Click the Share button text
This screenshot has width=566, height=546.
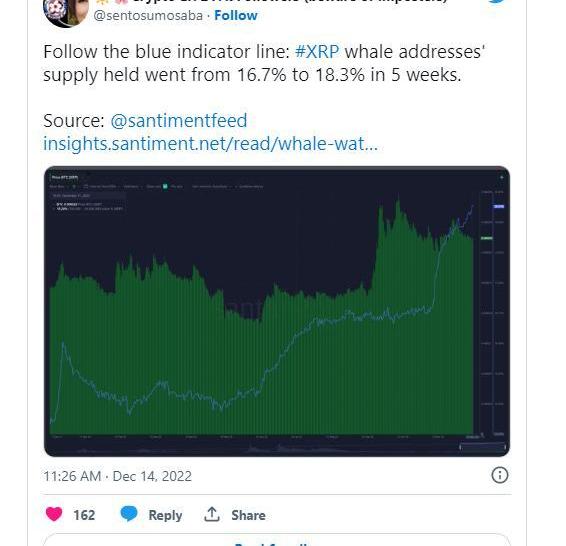tap(248, 515)
